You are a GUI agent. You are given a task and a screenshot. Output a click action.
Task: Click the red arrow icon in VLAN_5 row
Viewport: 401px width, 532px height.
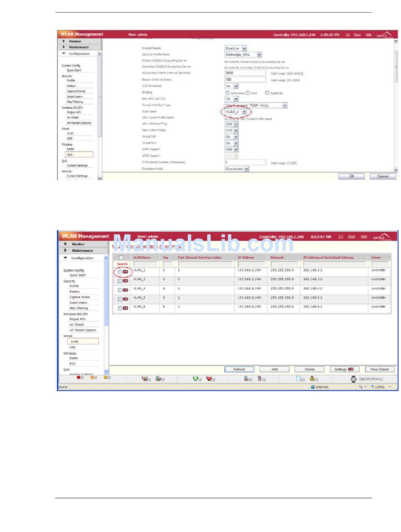click(126, 299)
